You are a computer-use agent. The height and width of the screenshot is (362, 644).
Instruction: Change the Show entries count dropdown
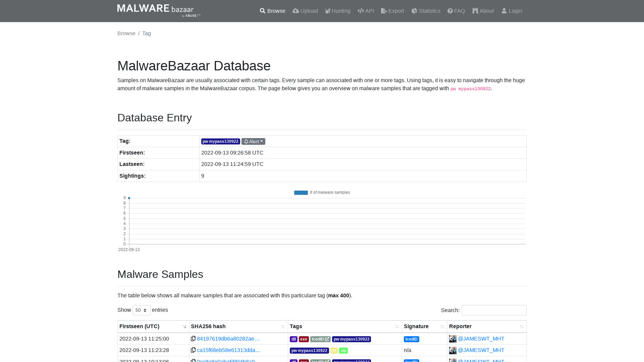[141, 310]
